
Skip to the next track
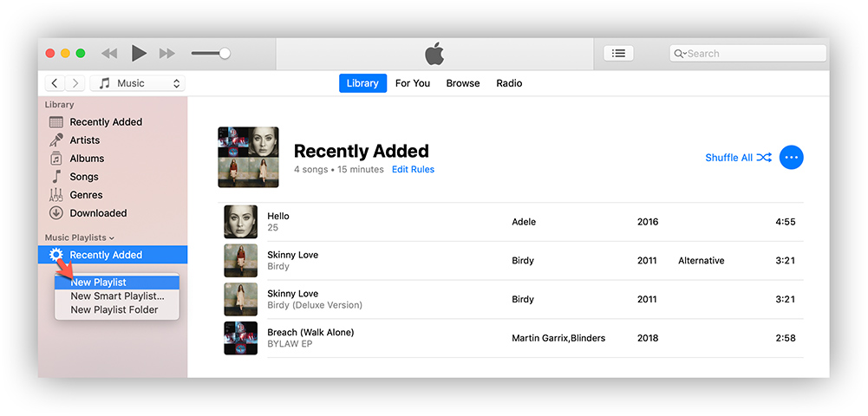(x=167, y=54)
